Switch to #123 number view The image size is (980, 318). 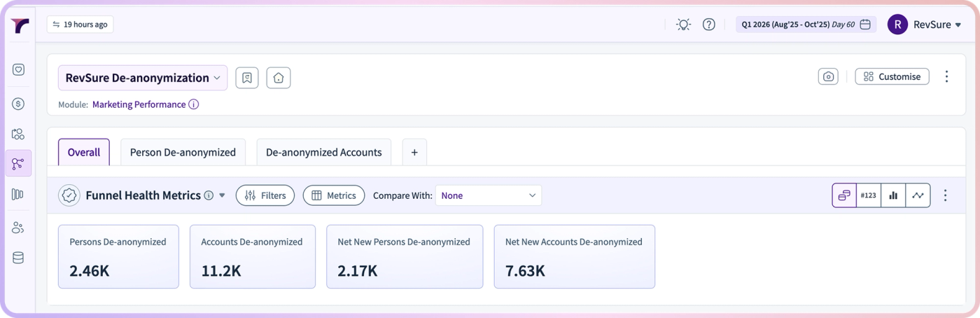[868, 195]
